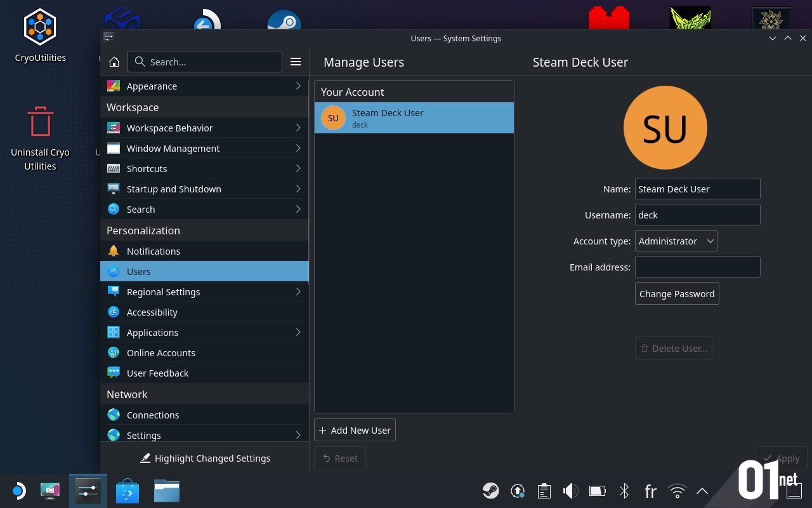Image resolution: width=812 pixels, height=508 pixels.
Task: Open User Feedback settings entry
Action: pyautogui.click(x=204, y=373)
